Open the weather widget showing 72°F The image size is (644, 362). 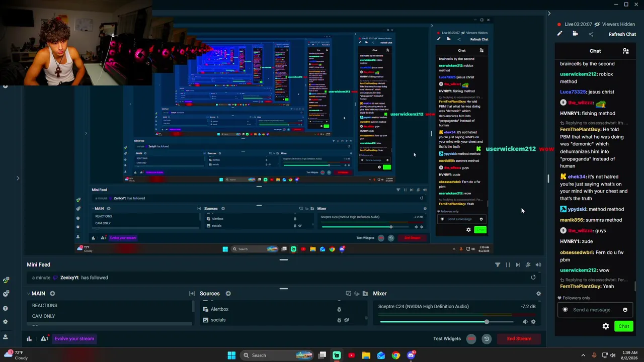(15, 355)
